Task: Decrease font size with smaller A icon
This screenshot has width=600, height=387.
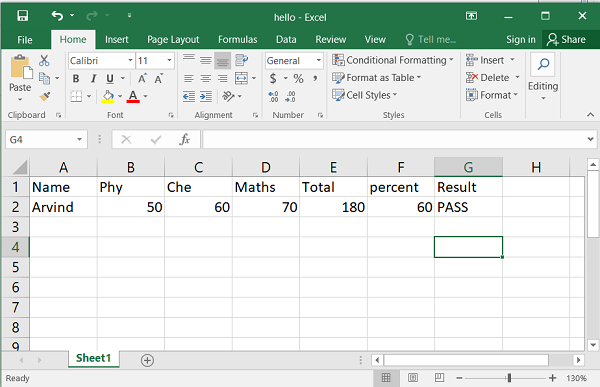Action: pyautogui.click(x=159, y=78)
